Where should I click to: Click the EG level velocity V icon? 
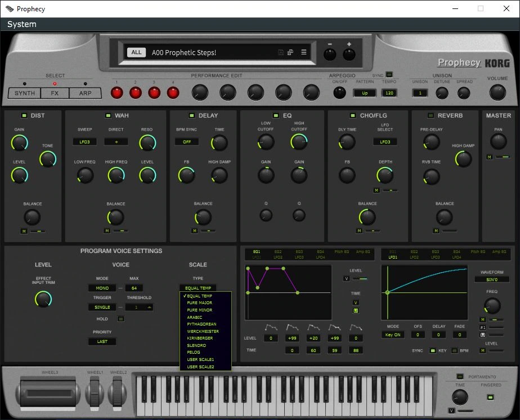point(347,278)
